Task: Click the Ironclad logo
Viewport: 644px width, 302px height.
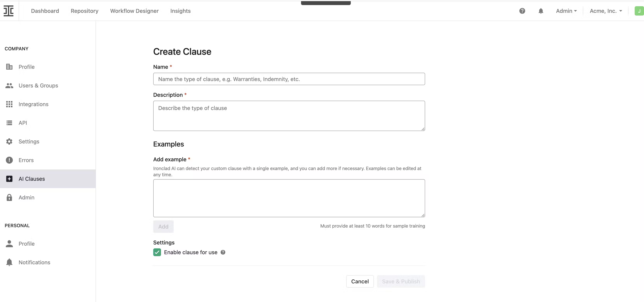Action: pos(8,11)
